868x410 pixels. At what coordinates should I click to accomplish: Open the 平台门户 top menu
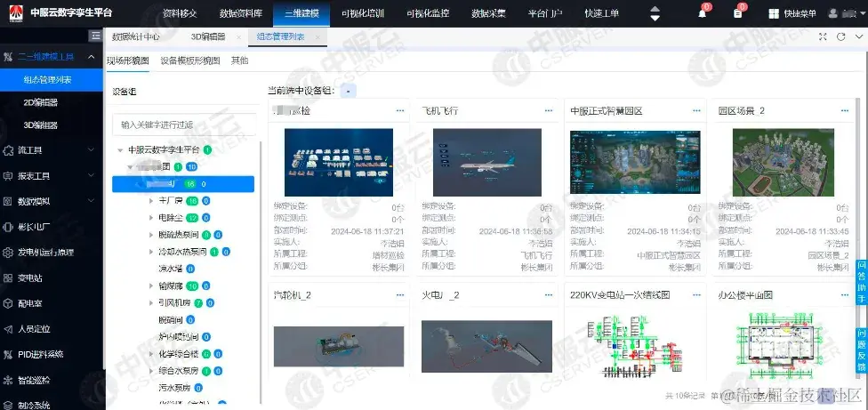pos(544,14)
